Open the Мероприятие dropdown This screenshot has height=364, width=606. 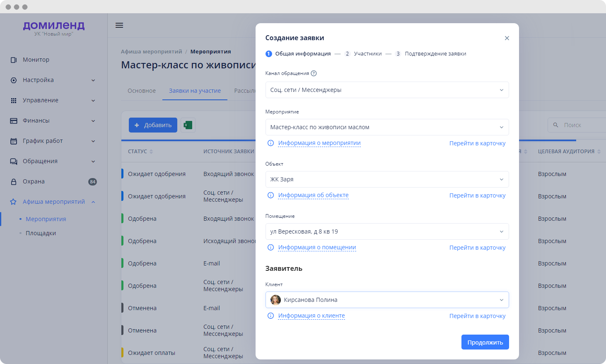coord(387,127)
